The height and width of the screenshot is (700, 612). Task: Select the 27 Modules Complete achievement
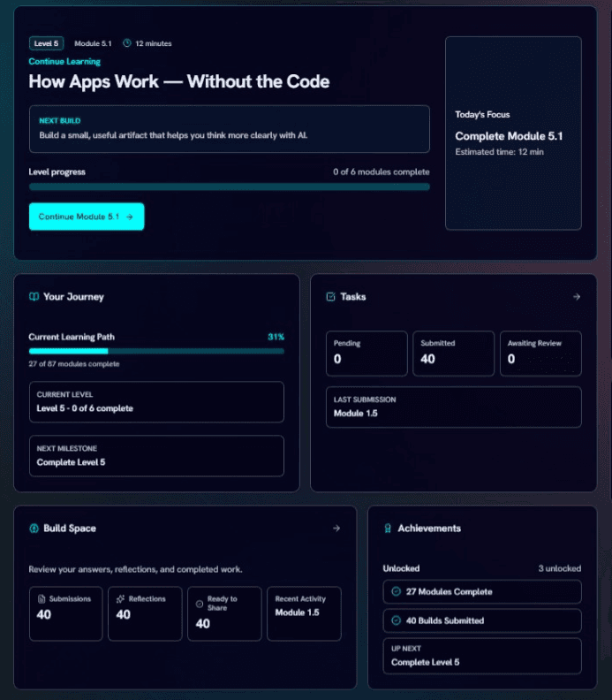(x=482, y=591)
